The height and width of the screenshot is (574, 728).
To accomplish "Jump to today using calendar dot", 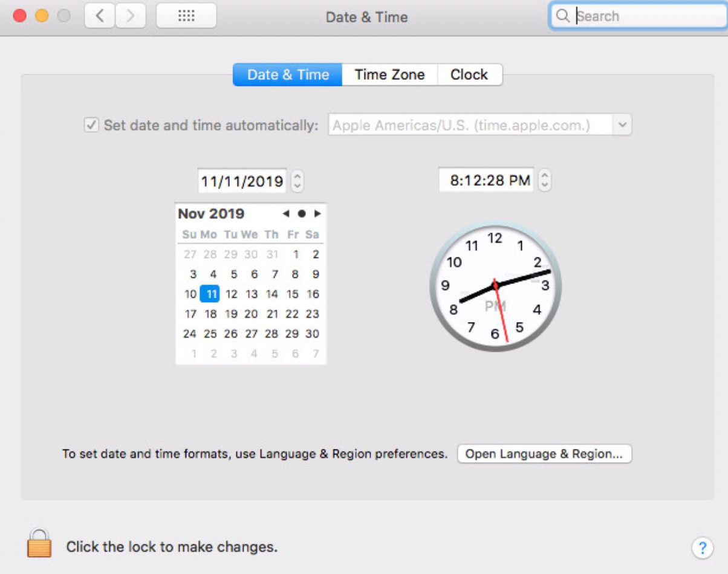I will point(302,214).
